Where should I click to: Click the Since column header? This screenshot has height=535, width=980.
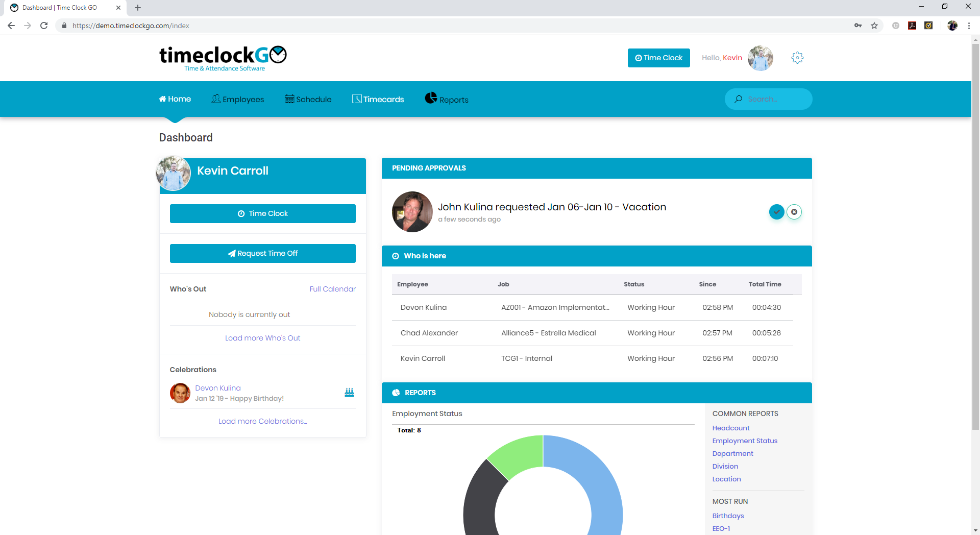point(707,284)
